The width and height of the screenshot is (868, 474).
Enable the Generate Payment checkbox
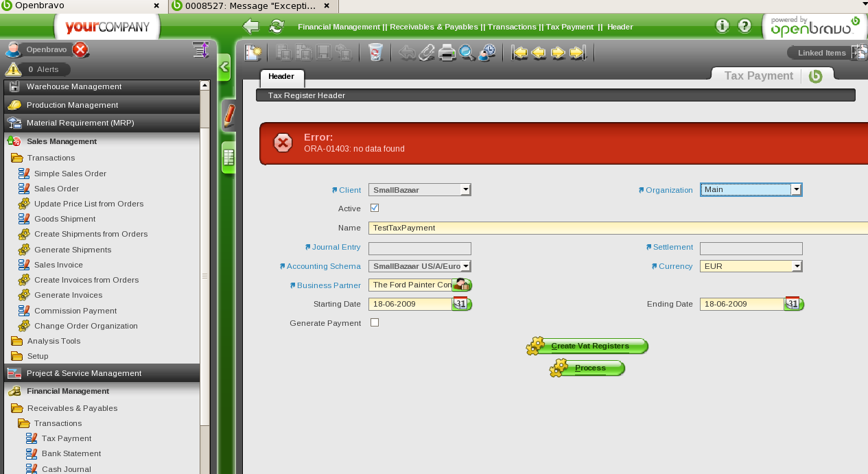375,322
